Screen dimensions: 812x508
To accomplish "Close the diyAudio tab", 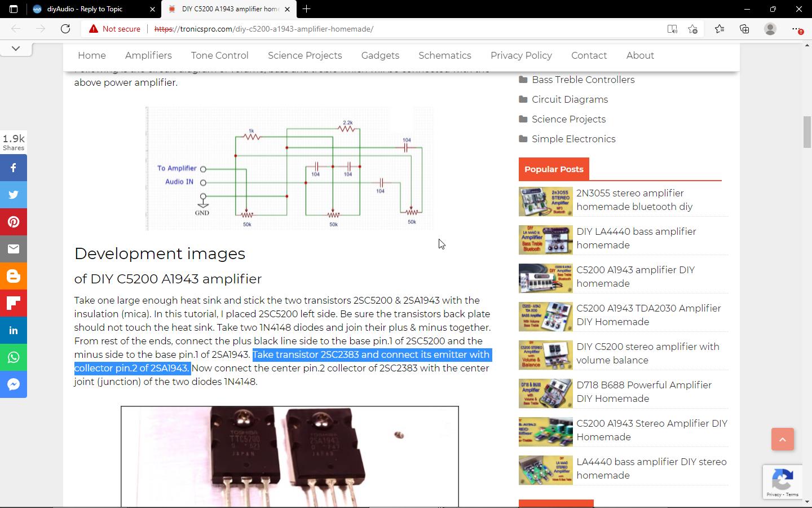I will pyautogui.click(x=152, y=9).
